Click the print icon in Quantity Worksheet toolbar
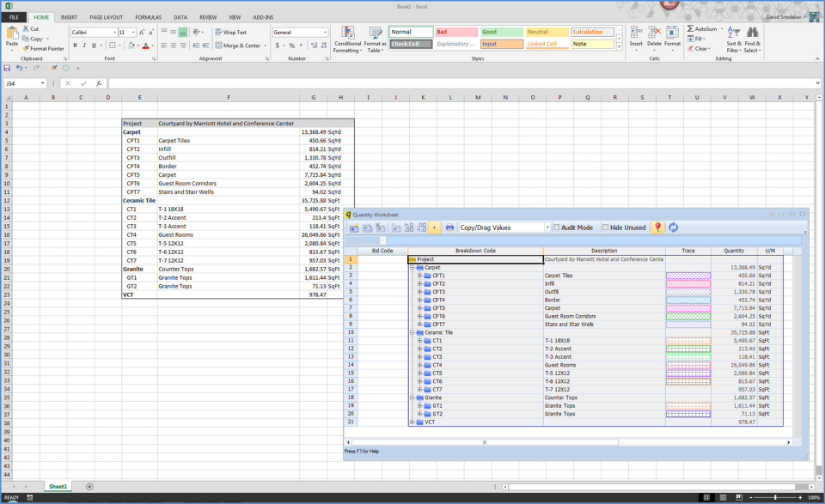825x504 pixels. [449, 227]
